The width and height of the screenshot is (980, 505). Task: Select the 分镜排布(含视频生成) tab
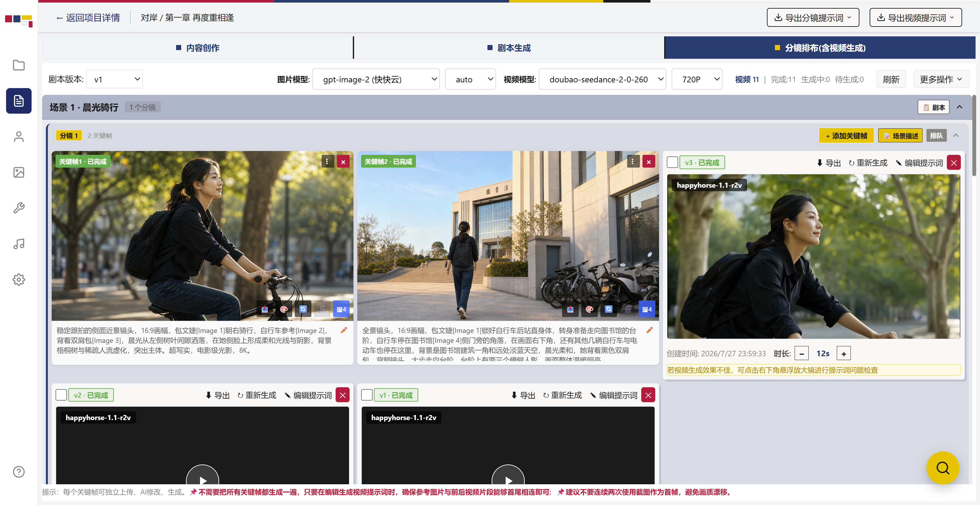[820, 48]
